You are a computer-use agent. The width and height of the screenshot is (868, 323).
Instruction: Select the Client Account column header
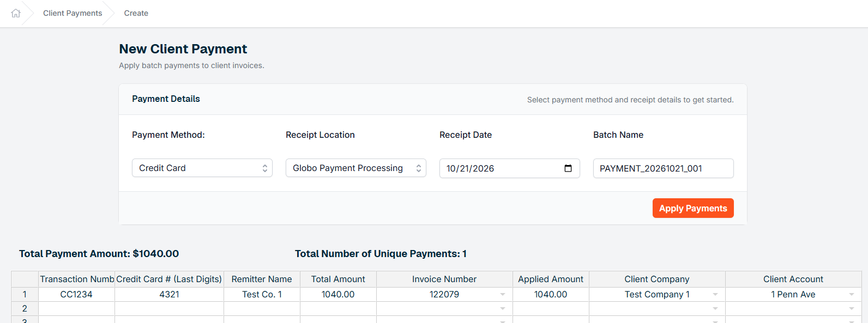[x=793, y=279]
